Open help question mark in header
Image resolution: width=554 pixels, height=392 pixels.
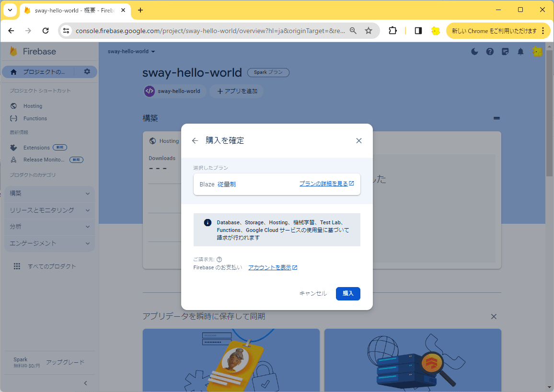(490, 52)
